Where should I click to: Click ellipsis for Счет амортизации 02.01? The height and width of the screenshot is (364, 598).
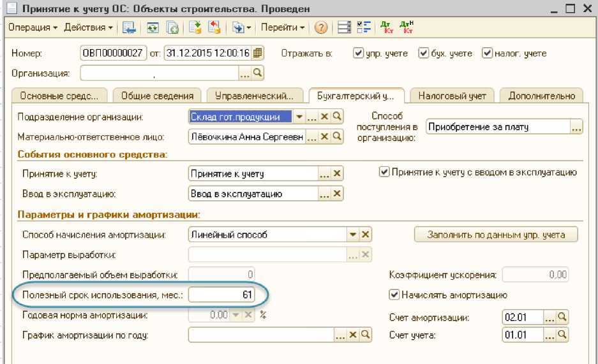(x=549, y=317)
